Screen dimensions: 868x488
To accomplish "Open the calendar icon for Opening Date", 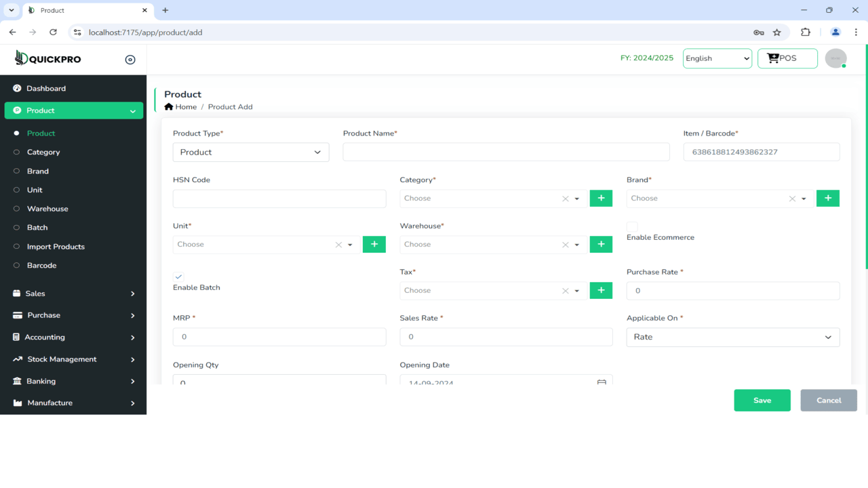I will pos(601,382).
